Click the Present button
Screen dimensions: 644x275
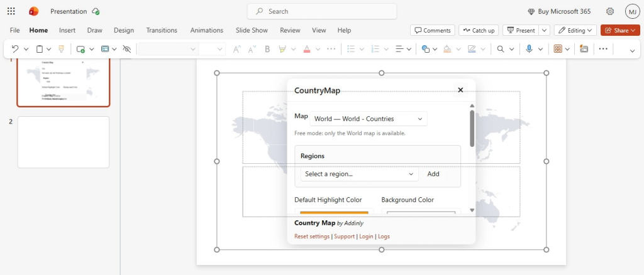pyautogui.click(x=521, y=30)
